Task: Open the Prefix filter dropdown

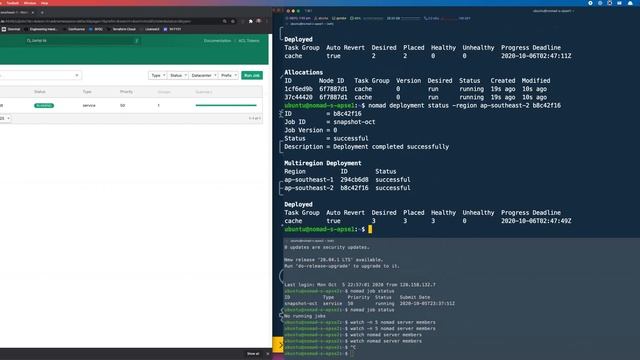Action: (229, 76)
